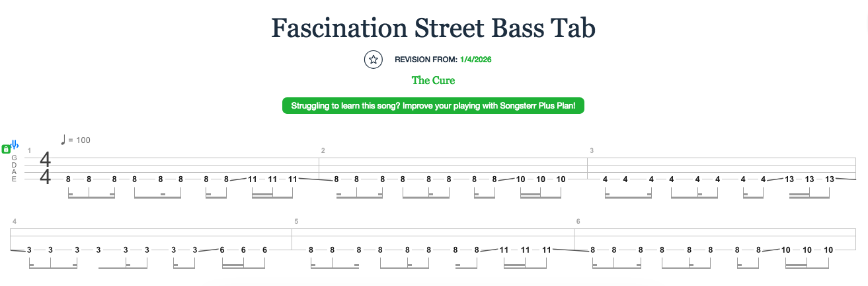The height and width of the screenshot is (286, 868).
Task: Click first fret 8 note in measure 1
Action: [x=68, y=179]
